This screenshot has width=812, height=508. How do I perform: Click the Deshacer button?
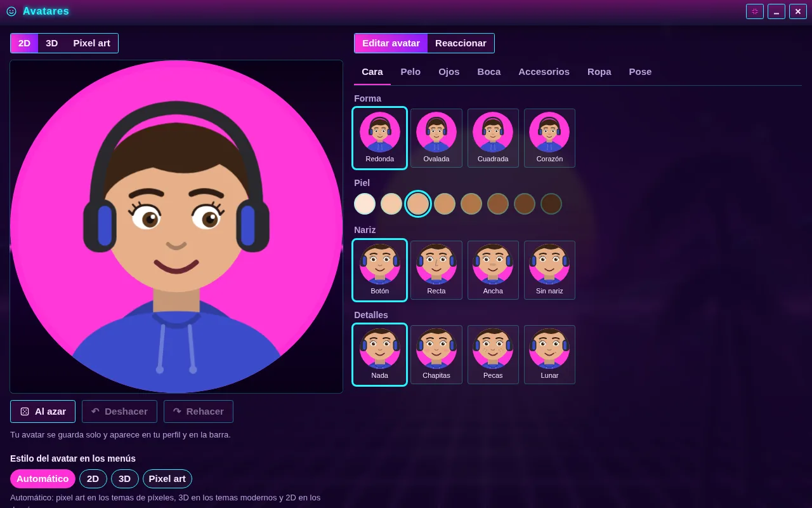[119, 411]
